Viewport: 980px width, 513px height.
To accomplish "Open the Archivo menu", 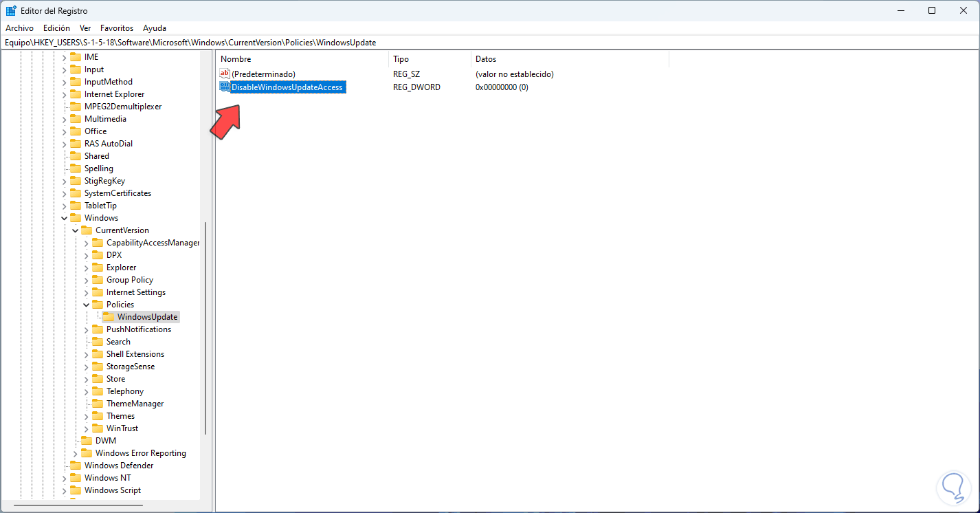I will pos(19,28).
